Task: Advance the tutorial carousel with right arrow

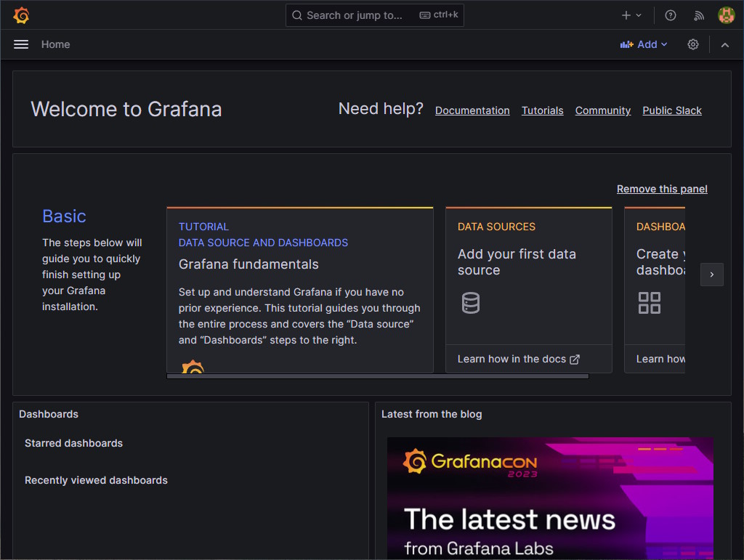Action: (711, 275)
